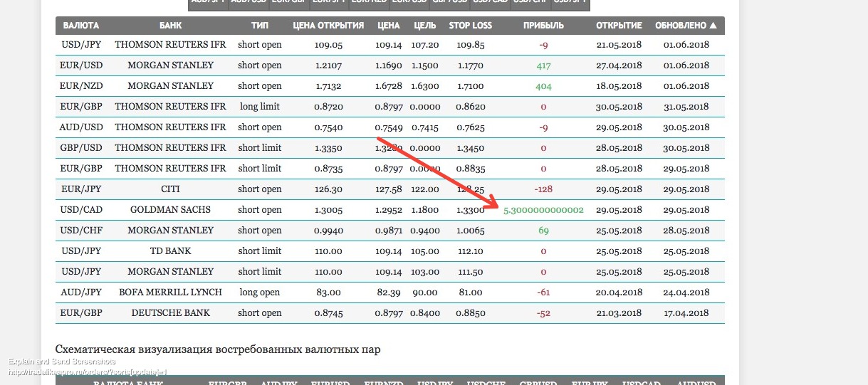Click THOMSON REUTERS IFR in the GBP/USD row
Viewport: 868px width, 385px height.
point(171,148)
